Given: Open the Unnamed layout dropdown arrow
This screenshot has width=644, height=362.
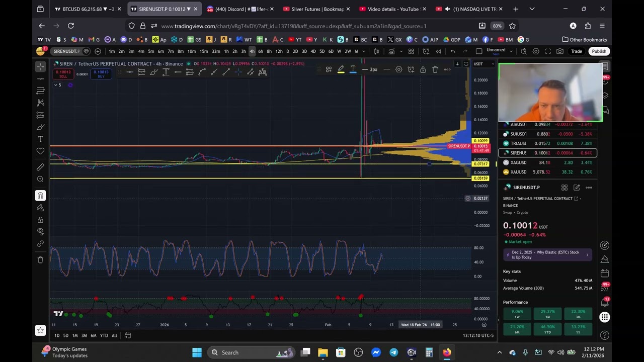Looking at the screenshot, I should point(511,51).
